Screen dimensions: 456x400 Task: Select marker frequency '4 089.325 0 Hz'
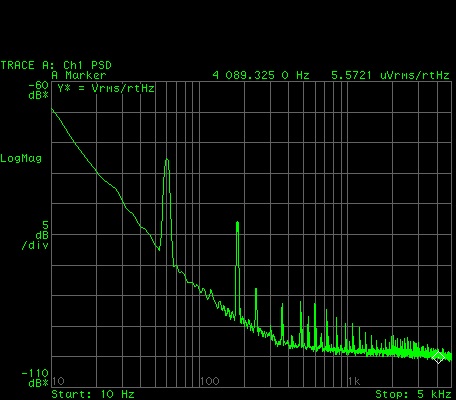(261, 75)
